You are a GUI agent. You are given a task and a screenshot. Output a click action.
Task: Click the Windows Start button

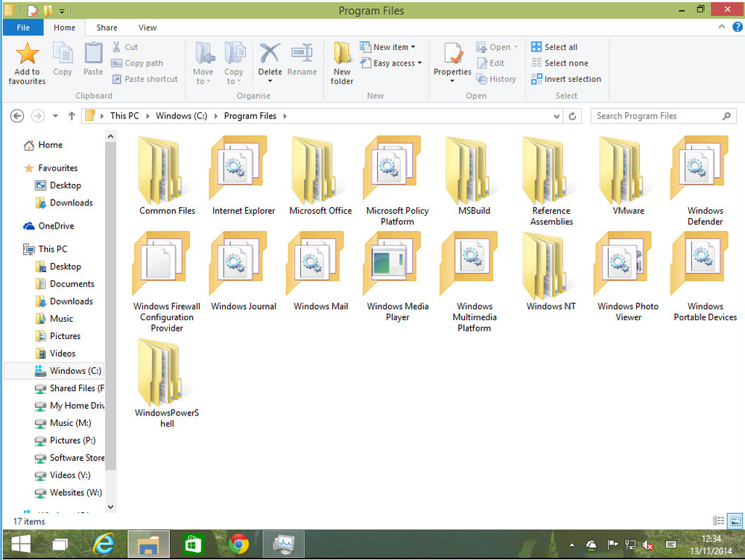20,544
